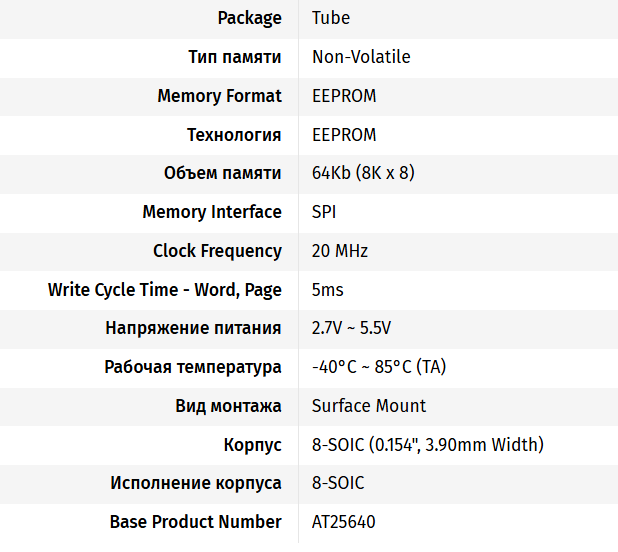618x552 pixels.
Task: Click the "Non-Volatile" memory type value
Action: [x=361, y=57]
